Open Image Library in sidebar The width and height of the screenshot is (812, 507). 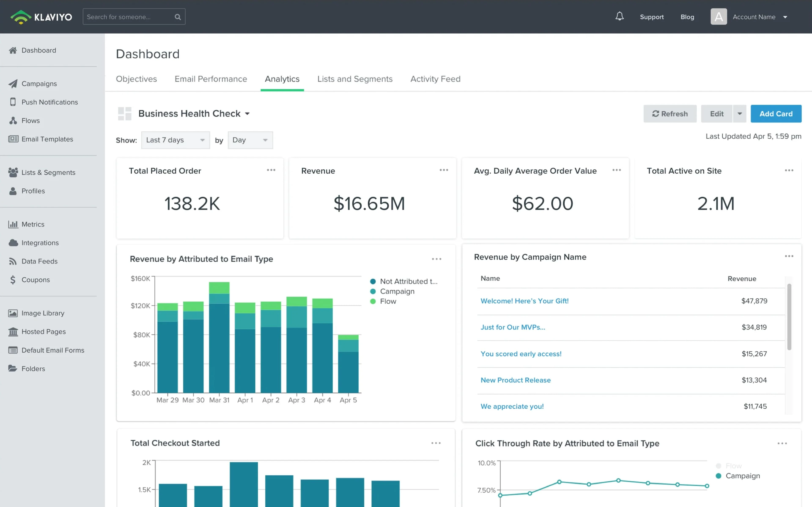pos(43,313)
